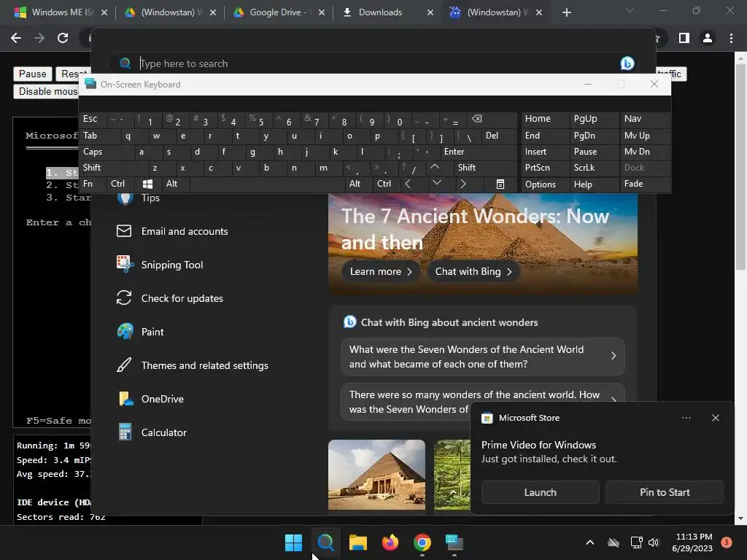Reload page with Chrome refresh button
Screen dimensions: 747x560
63,38
